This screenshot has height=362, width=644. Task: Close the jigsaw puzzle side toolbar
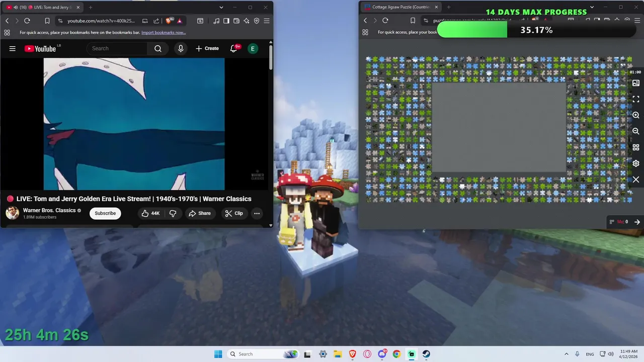click(636, 179)
